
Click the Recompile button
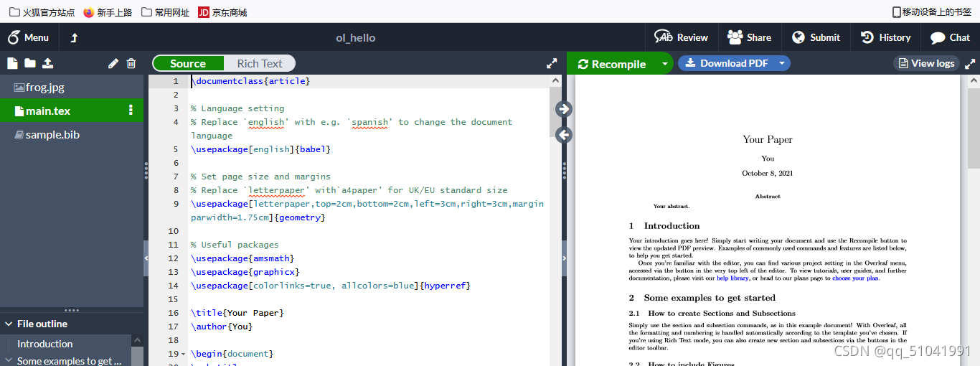(x=612, y=64)
